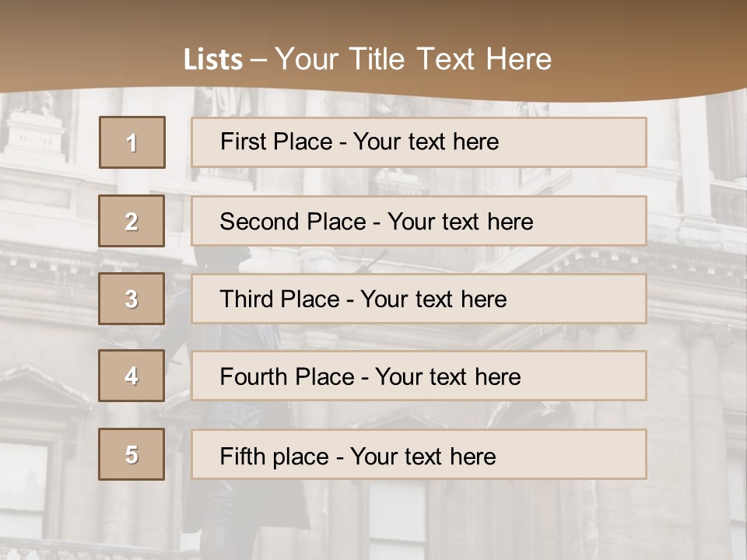This screenshot has width=747, height=560.
Task: Click the number 5 box
Action: point(132,454)
